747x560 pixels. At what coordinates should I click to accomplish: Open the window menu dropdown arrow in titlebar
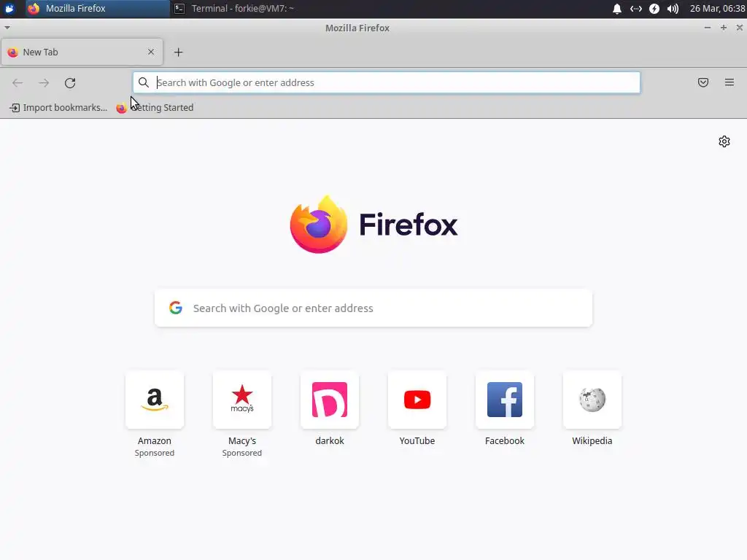coord(7,28)
